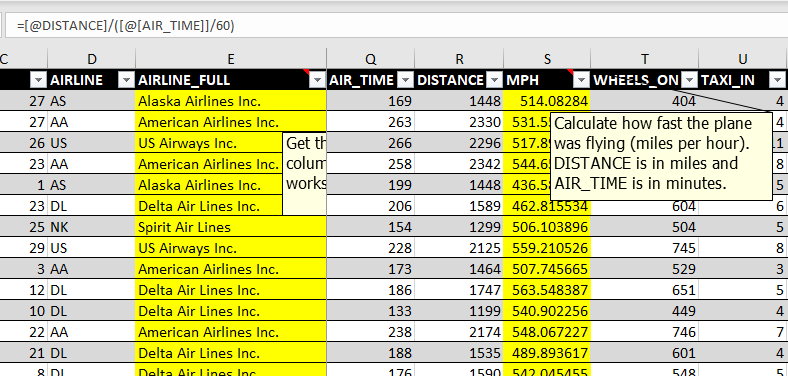
Task: Open the TAXI_IN column filter dropdown
Action: 778,80
